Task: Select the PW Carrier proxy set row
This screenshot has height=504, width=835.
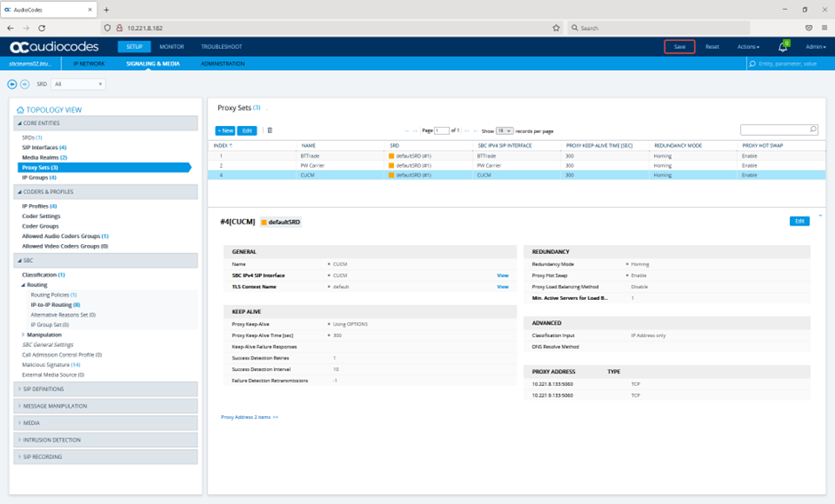Action: (516, 166)
